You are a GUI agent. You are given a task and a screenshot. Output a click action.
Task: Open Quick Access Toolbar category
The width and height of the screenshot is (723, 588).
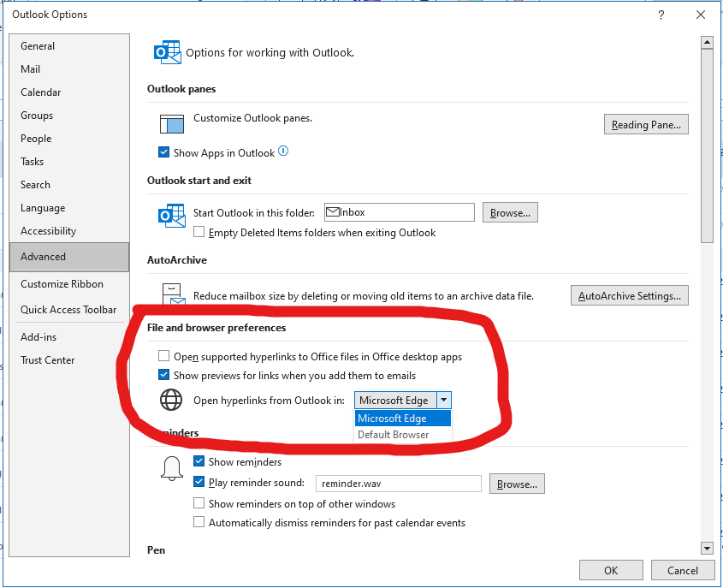tap(69, 310)
